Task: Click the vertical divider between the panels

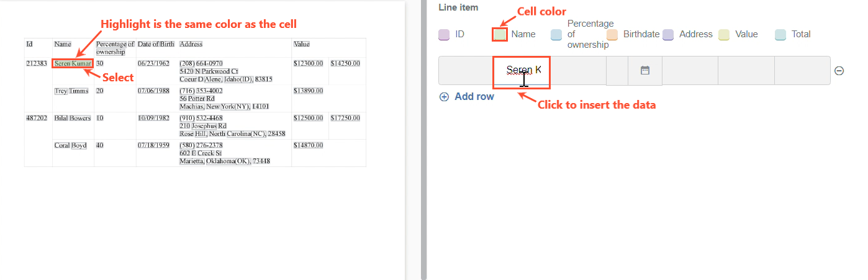Action: pos(424,140)
